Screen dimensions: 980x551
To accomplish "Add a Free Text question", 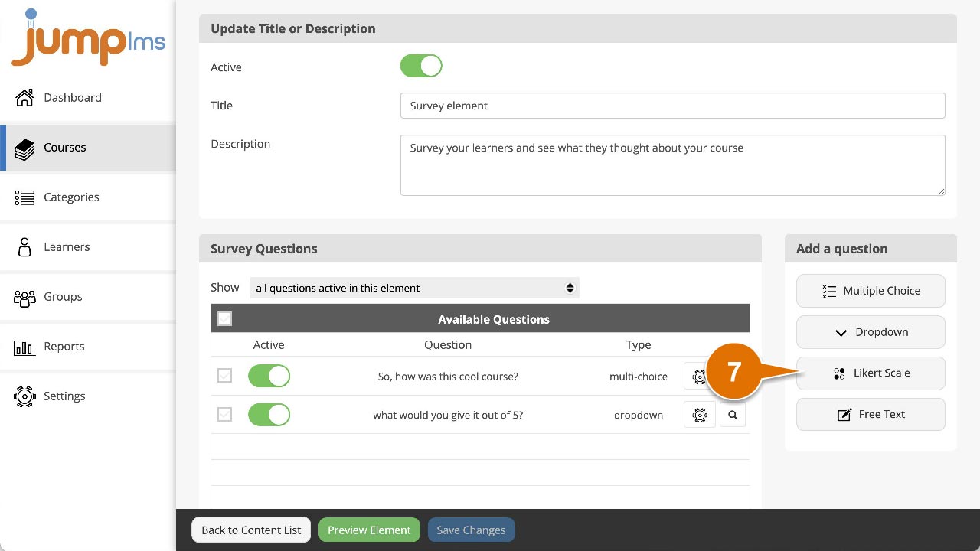I will pyautogui.click(x=871, y=414).
